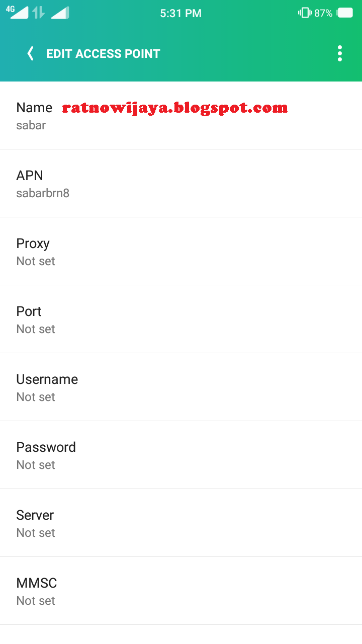Edit the Username entry

point(181,387)
